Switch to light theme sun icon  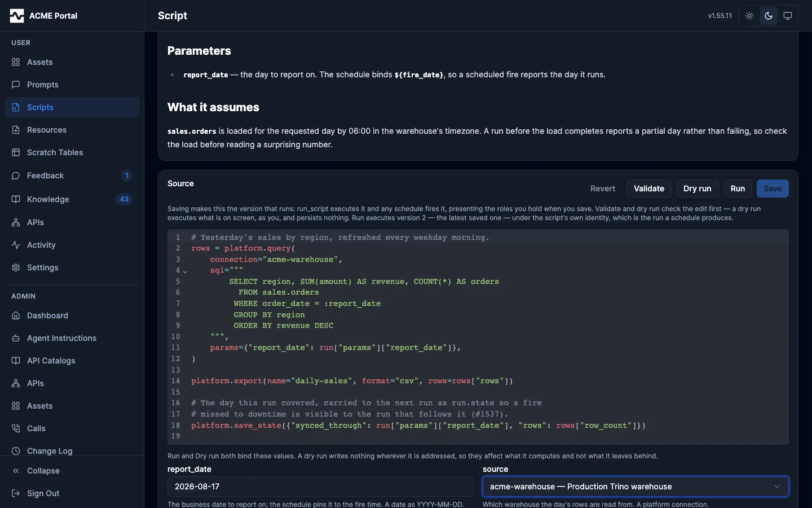point(749,16)
